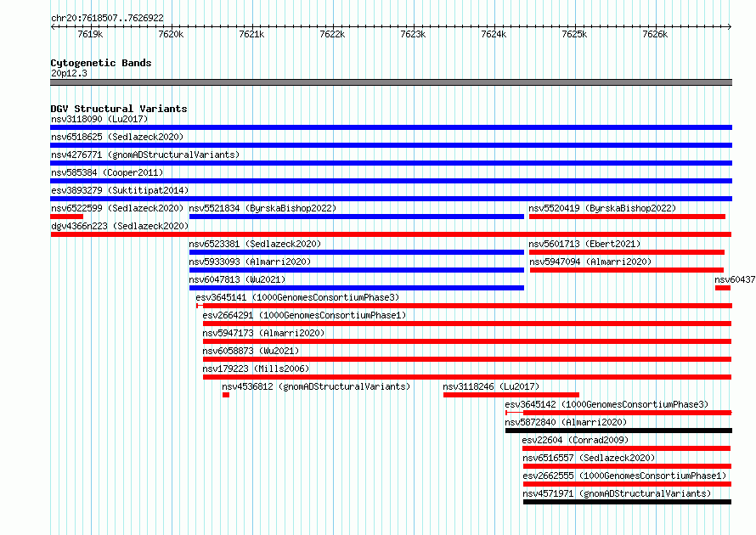Select the nsv5872840 (Almarri2020) label
The height and width of the screenshot is (535, 756).
click(566, 422)
